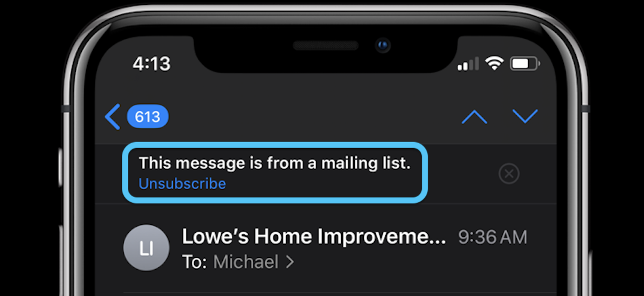Tap the front camera lens in the notch
This screenshot has height=296, width=644.
pos(383,45)
